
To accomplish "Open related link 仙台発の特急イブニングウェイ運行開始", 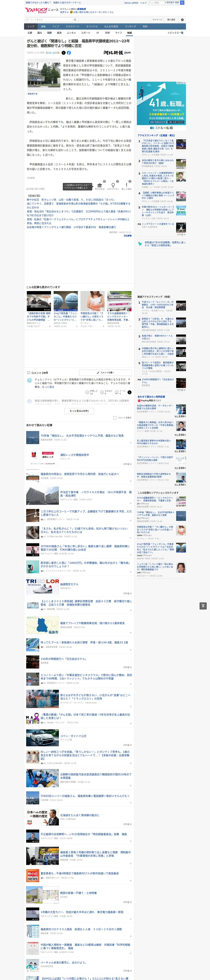I will [71, 227].
